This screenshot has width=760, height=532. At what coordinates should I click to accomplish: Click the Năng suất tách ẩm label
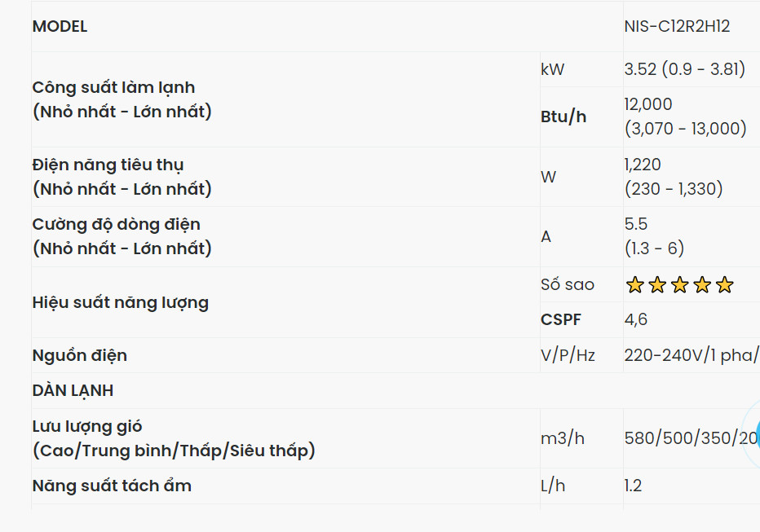coord(112,486)
